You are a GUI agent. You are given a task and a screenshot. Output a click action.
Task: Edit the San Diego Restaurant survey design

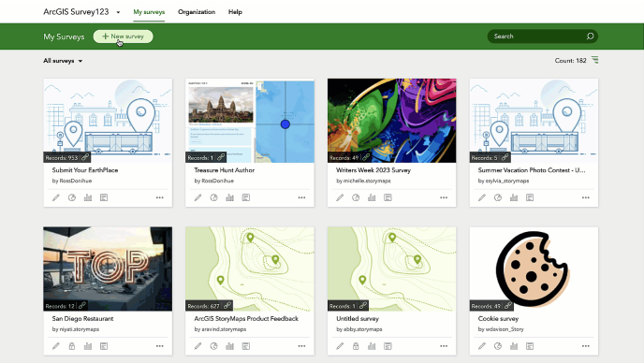56,346
